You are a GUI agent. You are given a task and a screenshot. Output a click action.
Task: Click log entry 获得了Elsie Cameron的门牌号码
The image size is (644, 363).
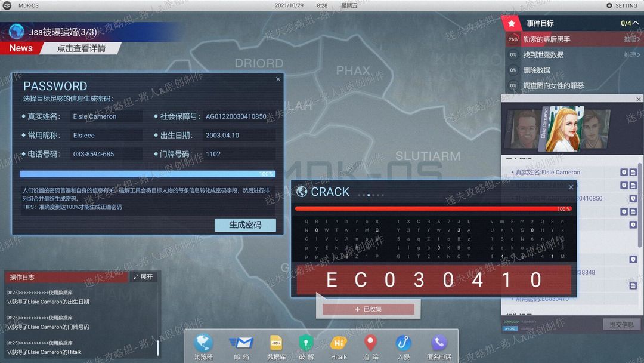(x=48, y=327)
